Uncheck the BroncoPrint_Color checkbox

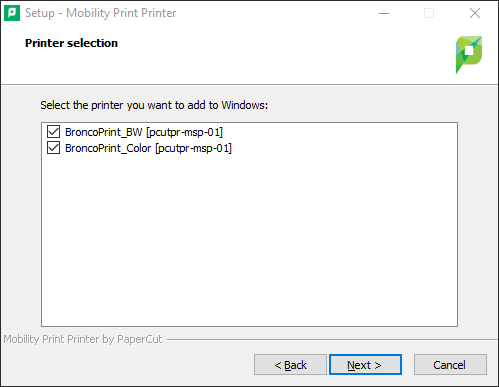pos(53,148)
